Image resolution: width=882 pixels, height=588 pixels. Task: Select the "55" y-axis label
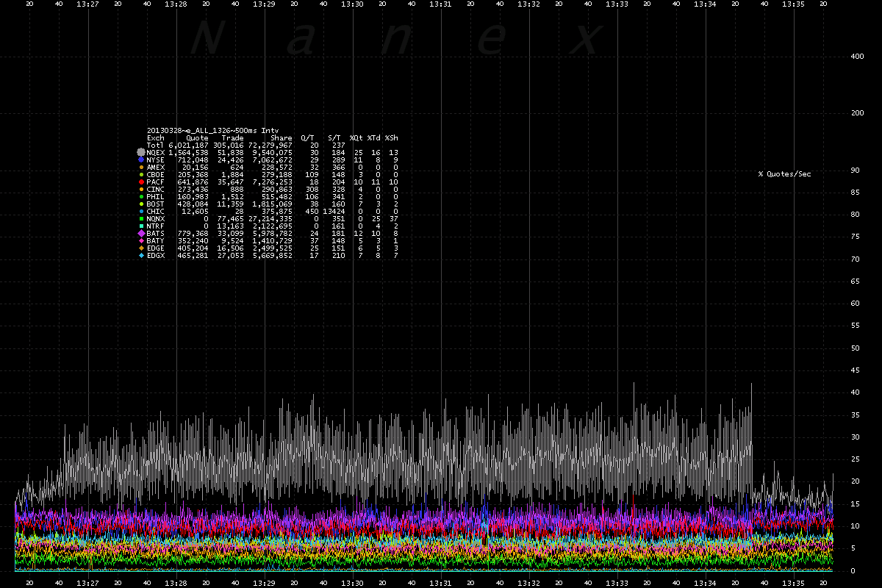click(x=854, y=326)
